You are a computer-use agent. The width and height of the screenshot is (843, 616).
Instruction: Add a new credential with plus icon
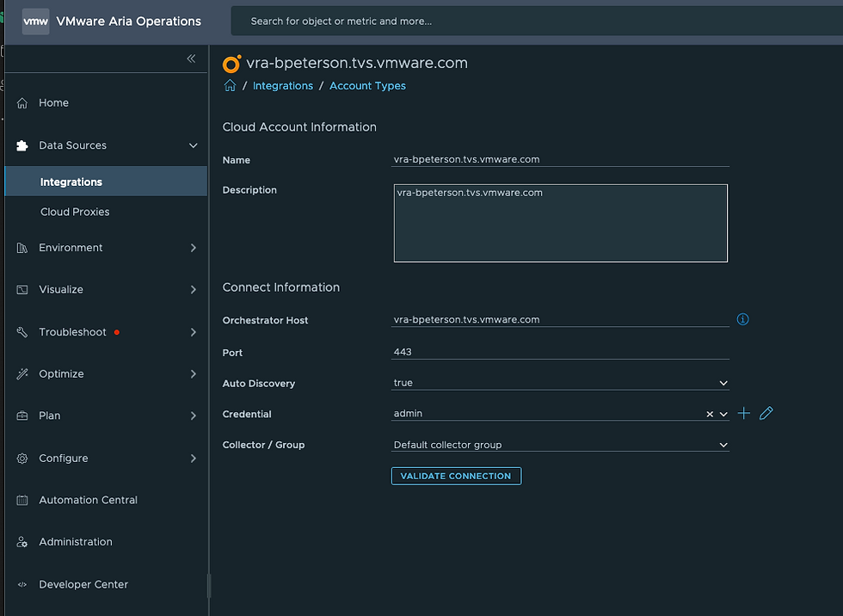click(743, 413)
